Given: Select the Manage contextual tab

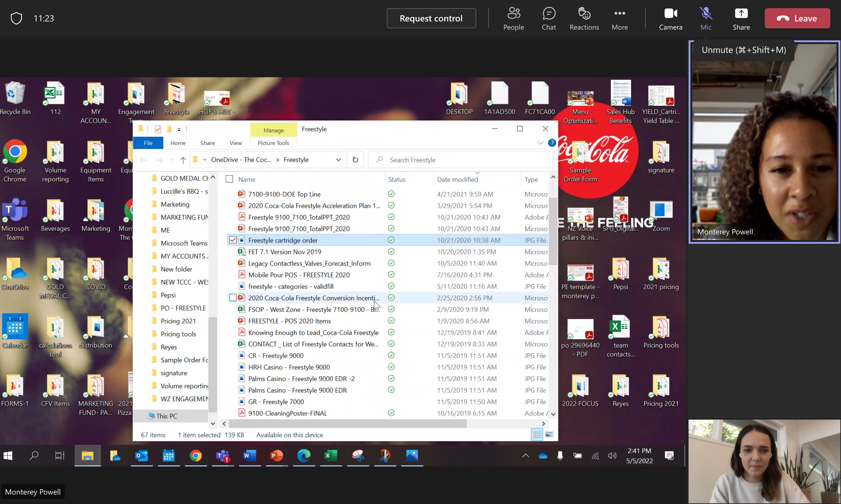Looking at the screenshot, I should [273, 130].
